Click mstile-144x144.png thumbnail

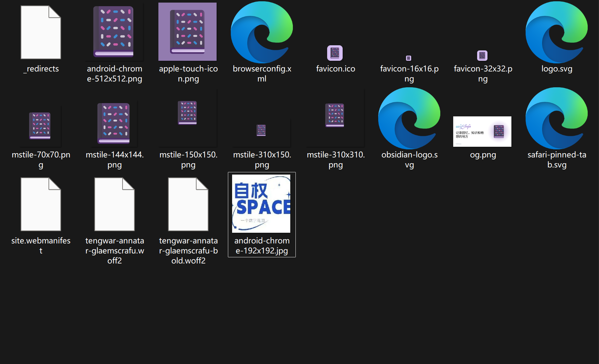coord(114,123)
